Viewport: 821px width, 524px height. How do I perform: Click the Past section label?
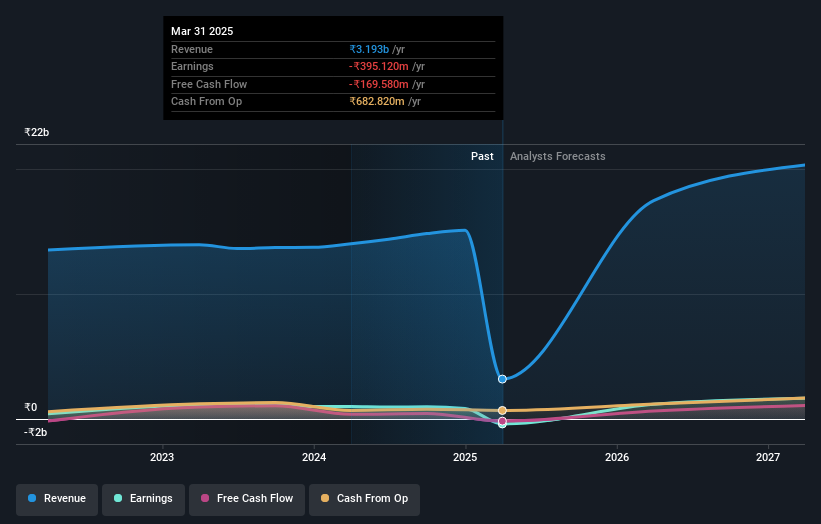click(482, 156)
